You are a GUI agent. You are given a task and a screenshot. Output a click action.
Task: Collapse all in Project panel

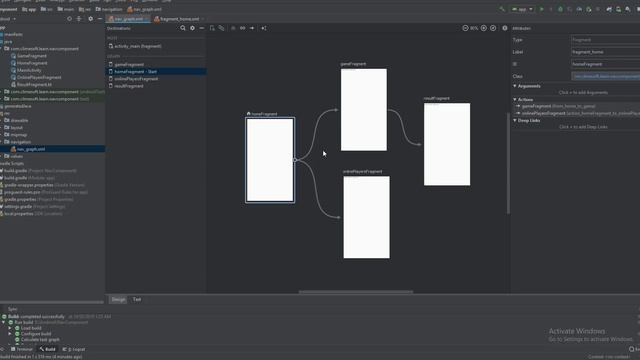pyautogui.click(x=79, y=19)
